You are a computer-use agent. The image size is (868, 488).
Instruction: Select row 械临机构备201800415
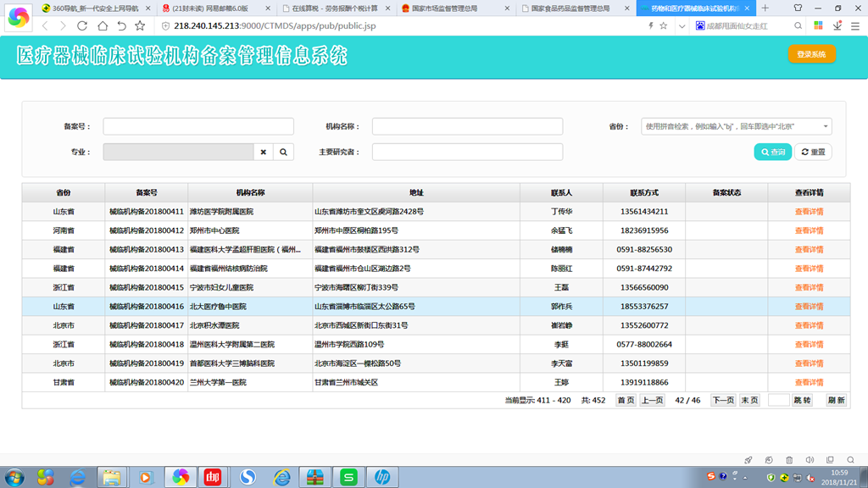[x=437, y=288]
